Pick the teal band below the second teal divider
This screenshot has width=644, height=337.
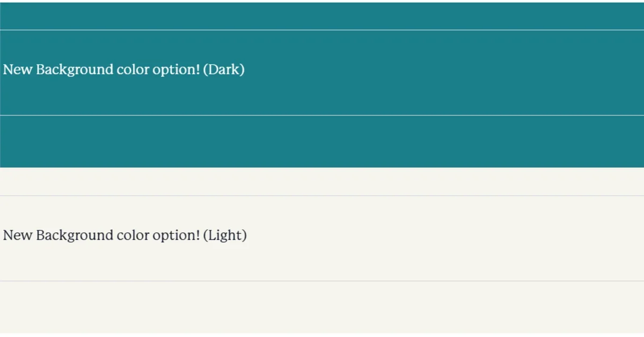pos(322,142)
